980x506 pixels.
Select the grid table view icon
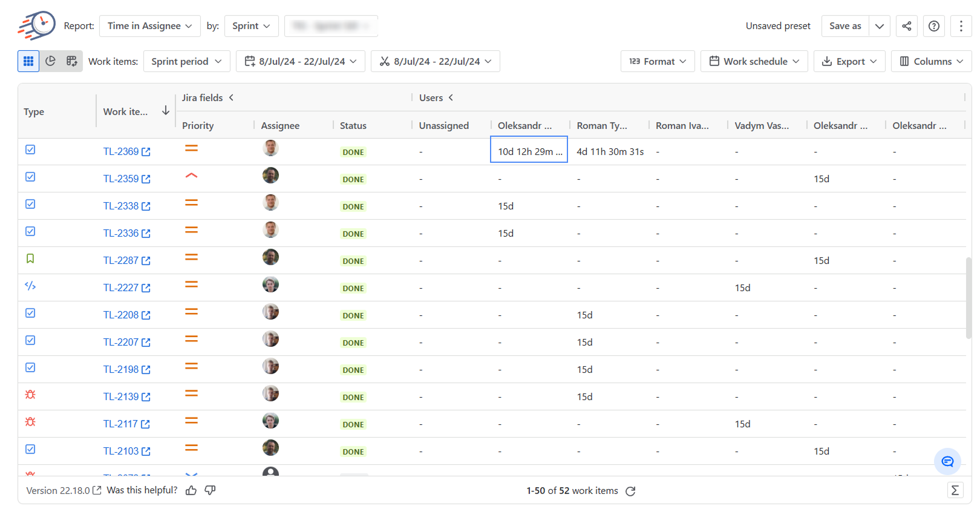tap(28, 61)
